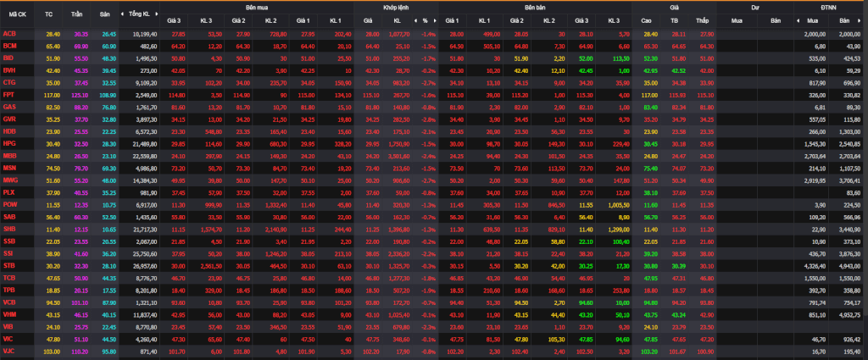Image resolution: width=868 pixels, height=360 pixels.
Task: Open the VIC ticker
Action: [8, 339]
